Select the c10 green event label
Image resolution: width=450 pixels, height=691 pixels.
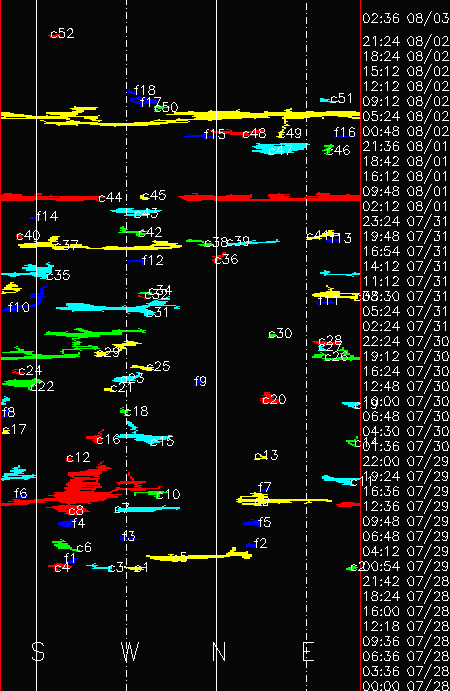point(168,494)
